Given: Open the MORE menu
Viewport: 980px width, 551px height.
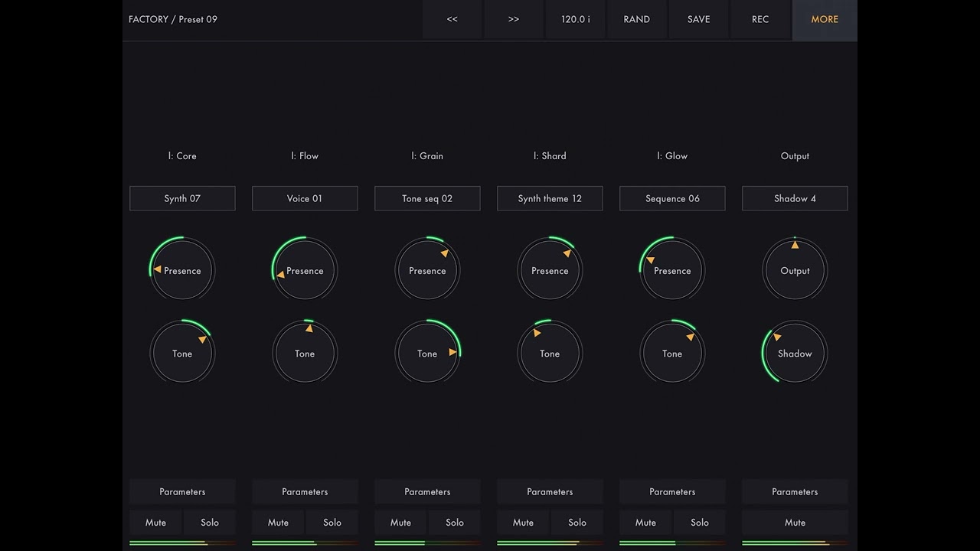Looking at the screenshot, I should click(x=825, y=19).
